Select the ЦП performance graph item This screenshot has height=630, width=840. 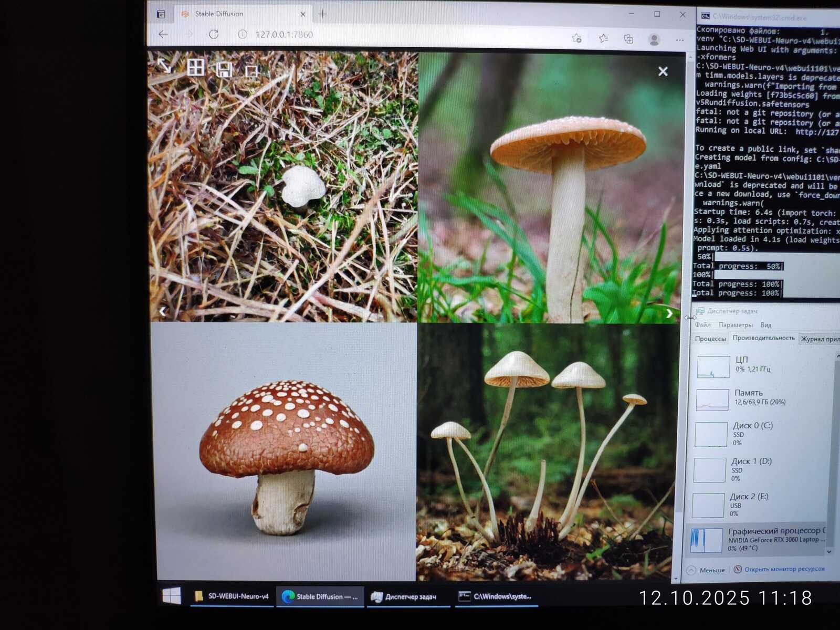762,366
